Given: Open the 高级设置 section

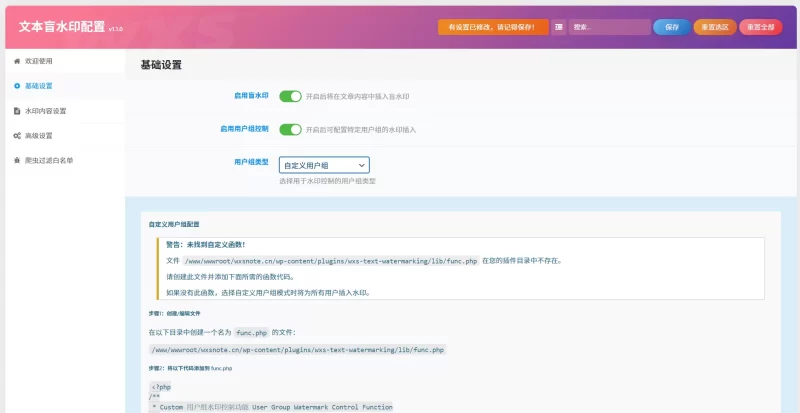Looking at the screenshot, I should click(x=65, y=136).
